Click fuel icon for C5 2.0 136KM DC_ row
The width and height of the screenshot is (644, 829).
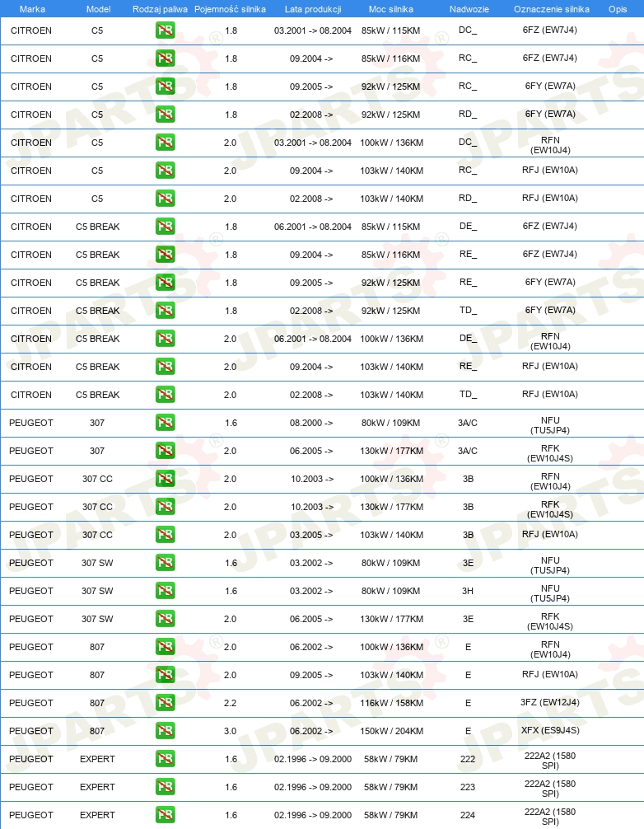(166, 143)
